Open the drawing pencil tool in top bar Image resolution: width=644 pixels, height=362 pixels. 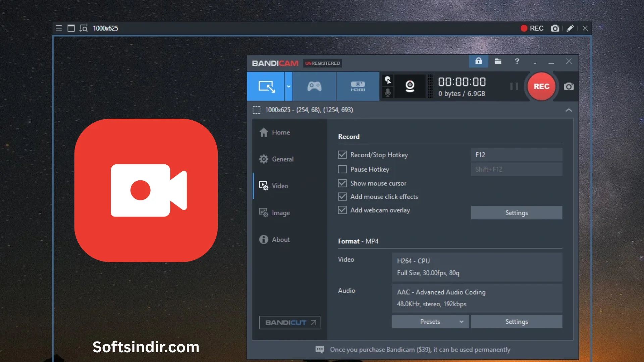pos(570,28)
